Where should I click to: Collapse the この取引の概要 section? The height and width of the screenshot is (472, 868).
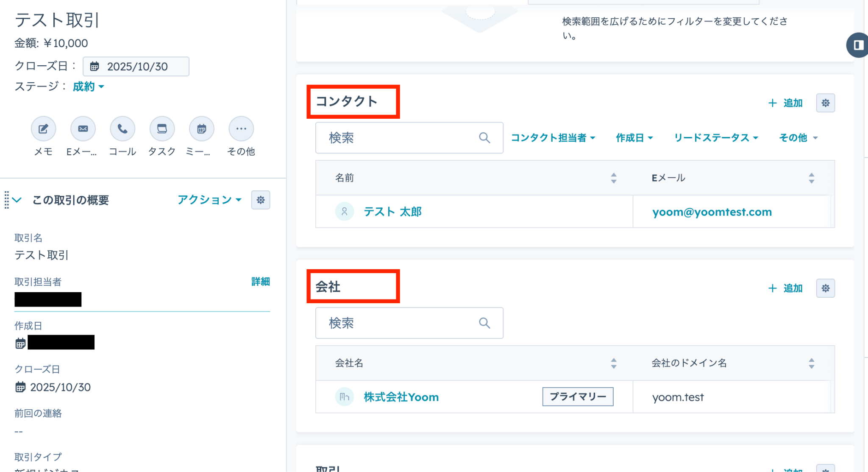17,200
